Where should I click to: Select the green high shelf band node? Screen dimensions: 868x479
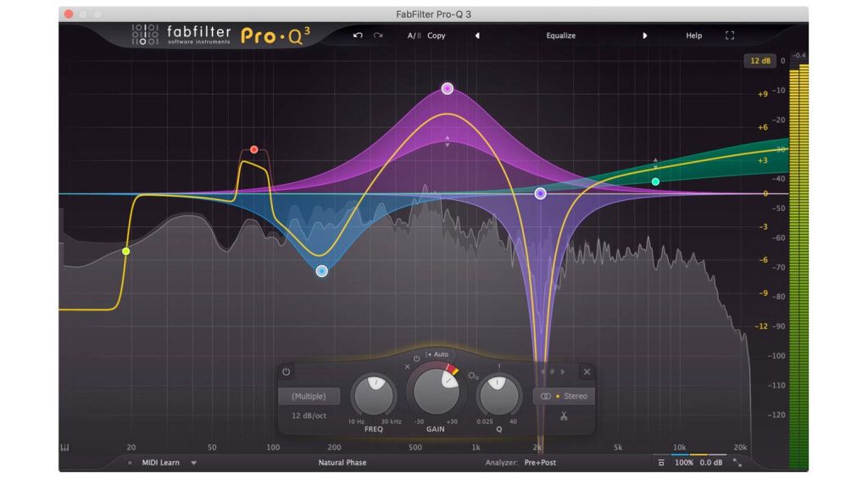(655, 181)
